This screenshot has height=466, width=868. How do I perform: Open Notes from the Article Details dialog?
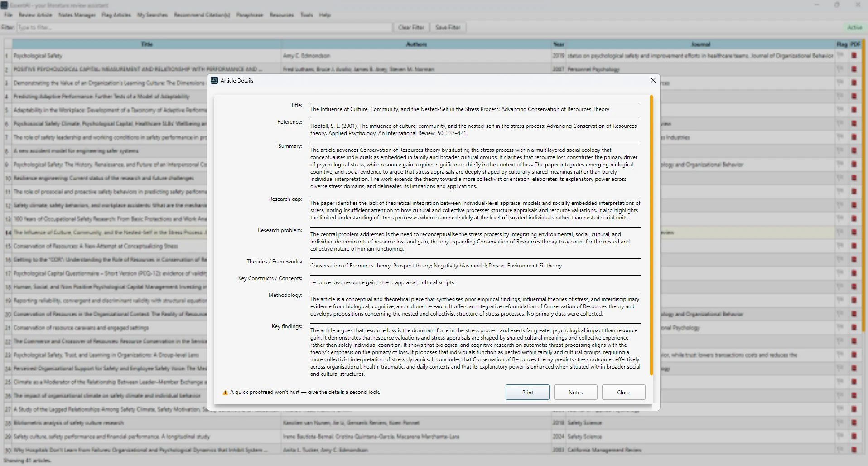(575, 393)
